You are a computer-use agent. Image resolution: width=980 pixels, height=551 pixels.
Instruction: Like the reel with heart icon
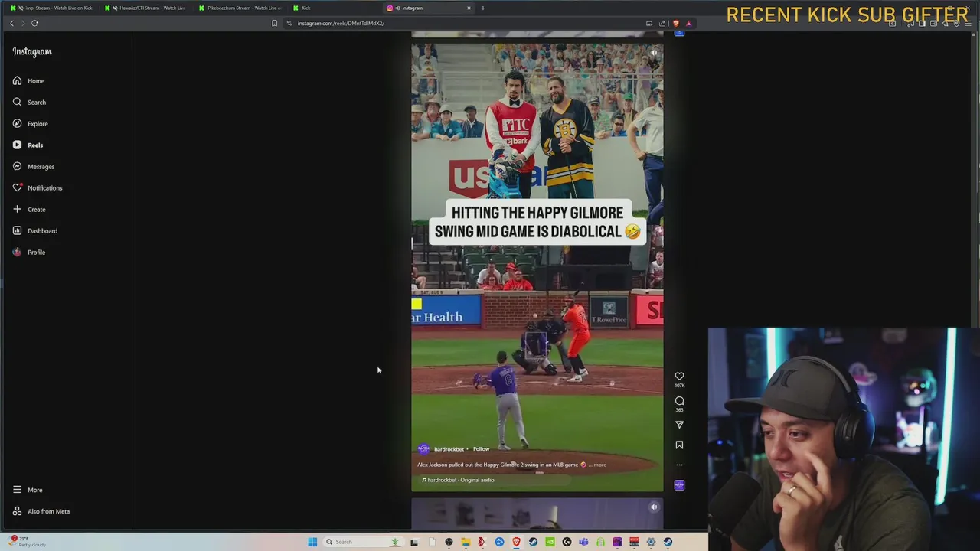point(679,376)
